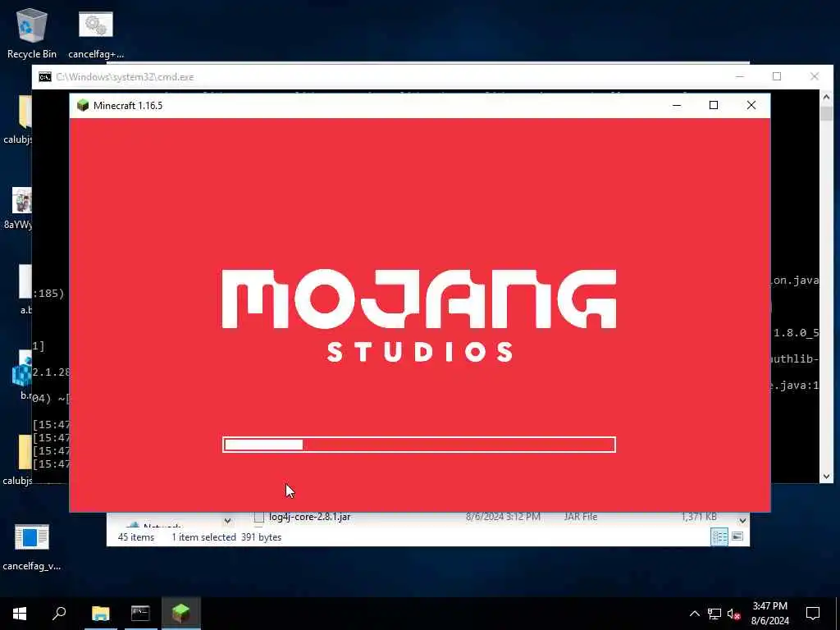Collapse the Explorer navigation pane arrow
Image resolution: width=840 pixels, height=630 pixels.
[227, 520]
